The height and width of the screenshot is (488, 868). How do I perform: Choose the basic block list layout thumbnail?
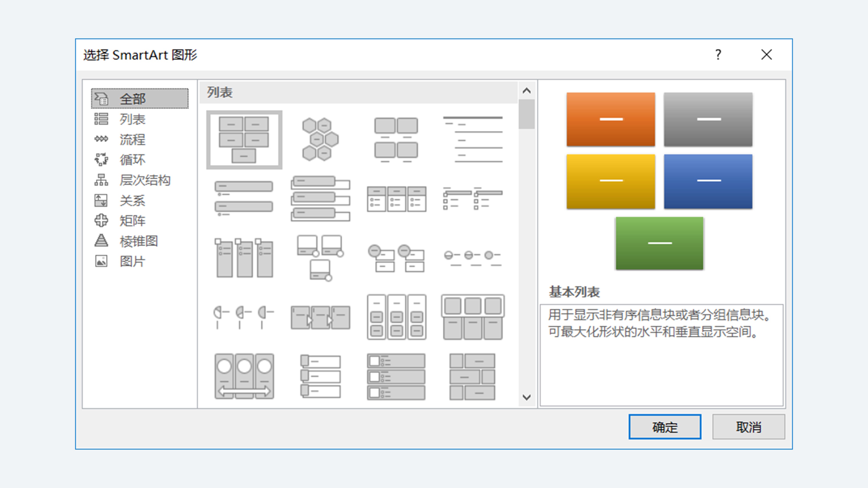[244, 139]
